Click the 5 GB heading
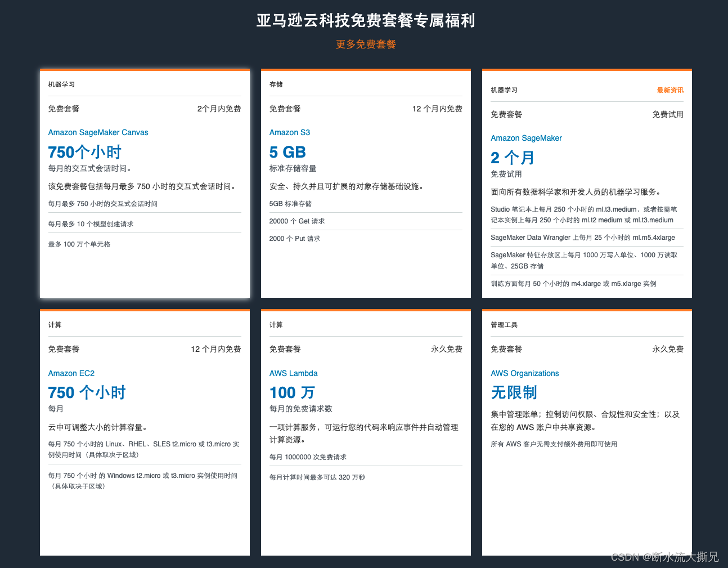The image size is (728, 568). tap(287, 152)
